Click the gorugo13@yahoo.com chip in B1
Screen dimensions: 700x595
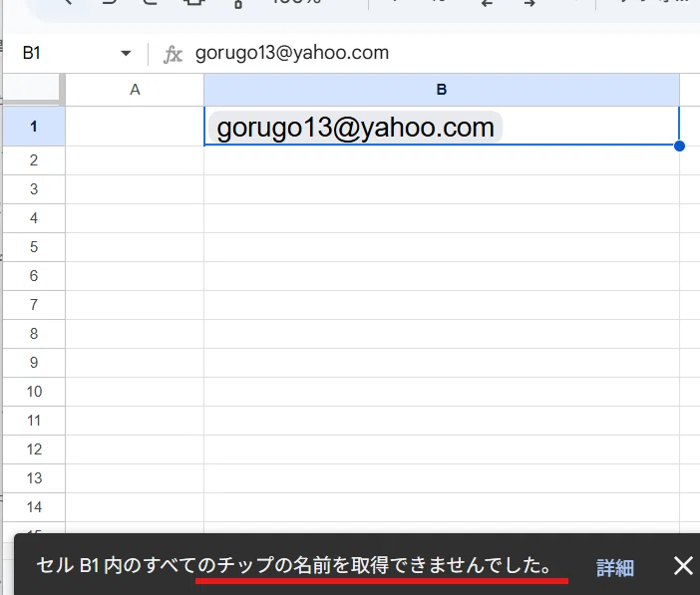pyautogui.click(x=355, y=128)
